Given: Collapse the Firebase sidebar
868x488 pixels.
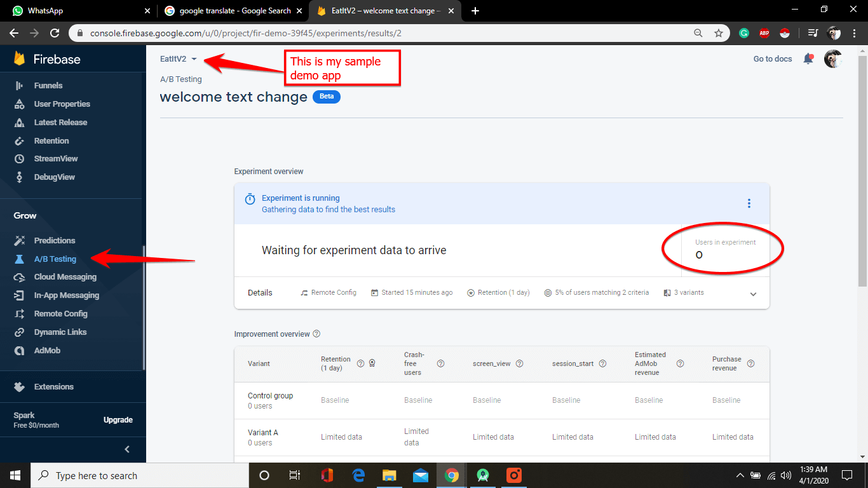Looking at the screenshot, I should (x=127, y=449).
